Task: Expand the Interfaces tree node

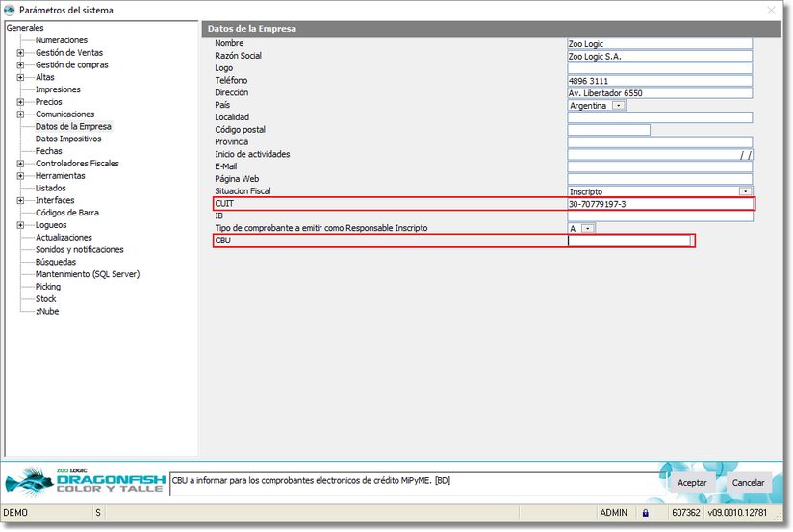Action: coord(20,200)
